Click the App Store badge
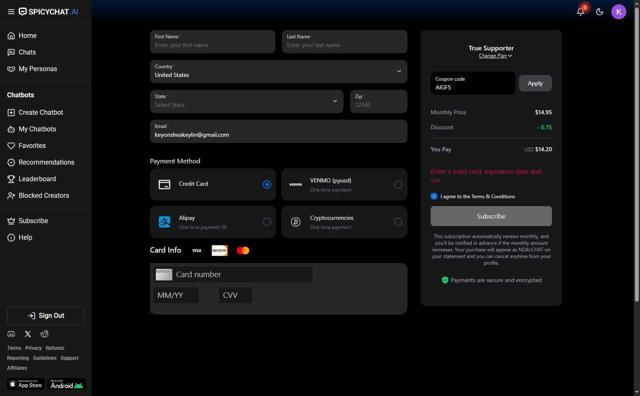Viewport: 640px width, 396px height. click(x=26, y=384)
